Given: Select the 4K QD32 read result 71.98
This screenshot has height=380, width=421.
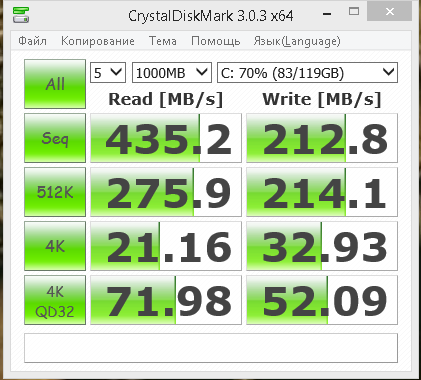Looking at the screenshot, I should coord(166,300).
